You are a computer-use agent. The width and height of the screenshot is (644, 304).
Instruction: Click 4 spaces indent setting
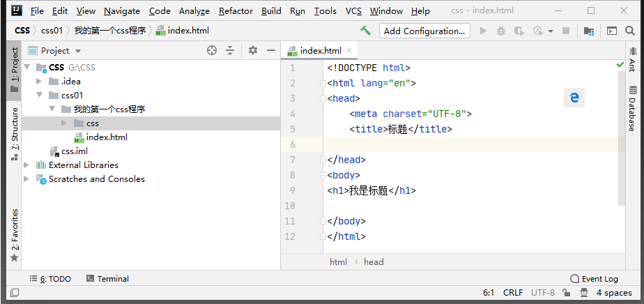pyautogui.click(x=615, y=293)
